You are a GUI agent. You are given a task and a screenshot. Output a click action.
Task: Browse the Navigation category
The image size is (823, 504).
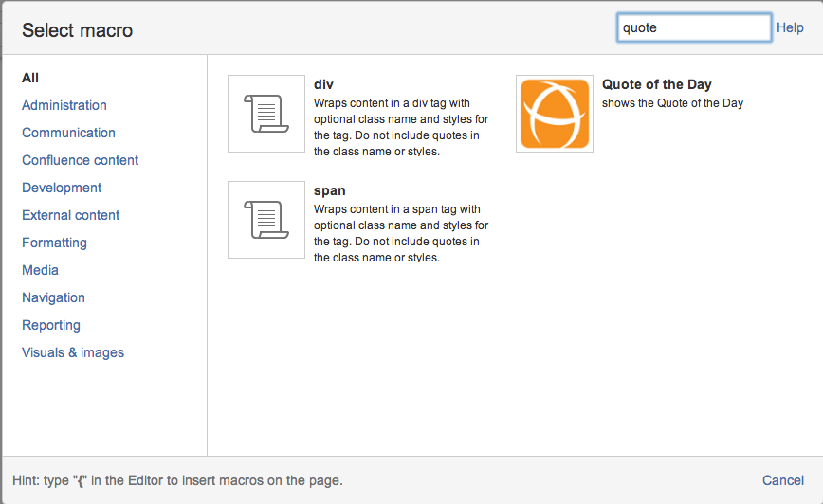coord(53,297)
